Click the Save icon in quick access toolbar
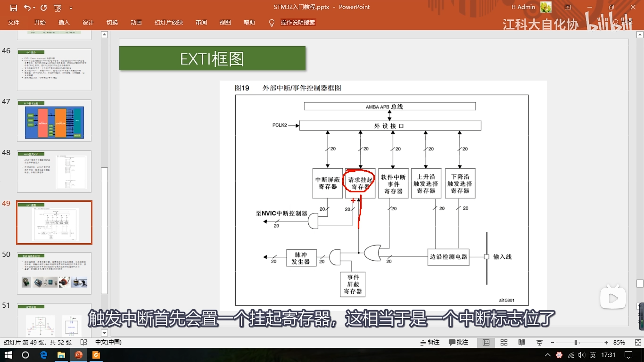 tap(14, 8)
